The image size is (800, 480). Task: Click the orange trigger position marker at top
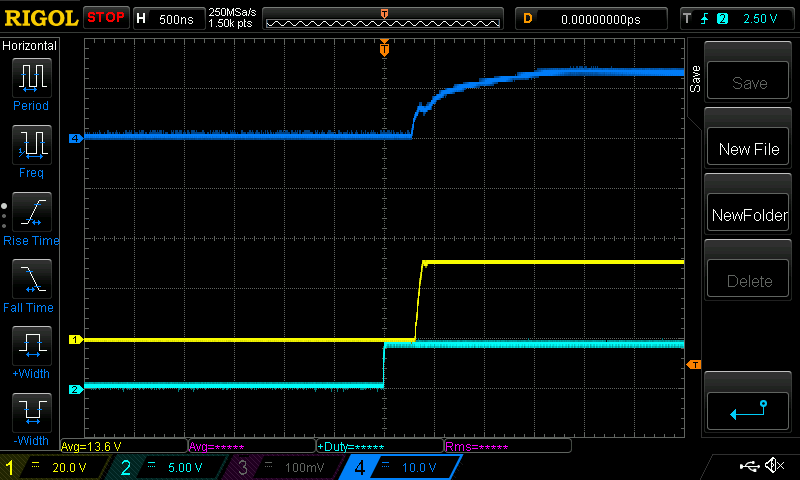coord(384,48)
